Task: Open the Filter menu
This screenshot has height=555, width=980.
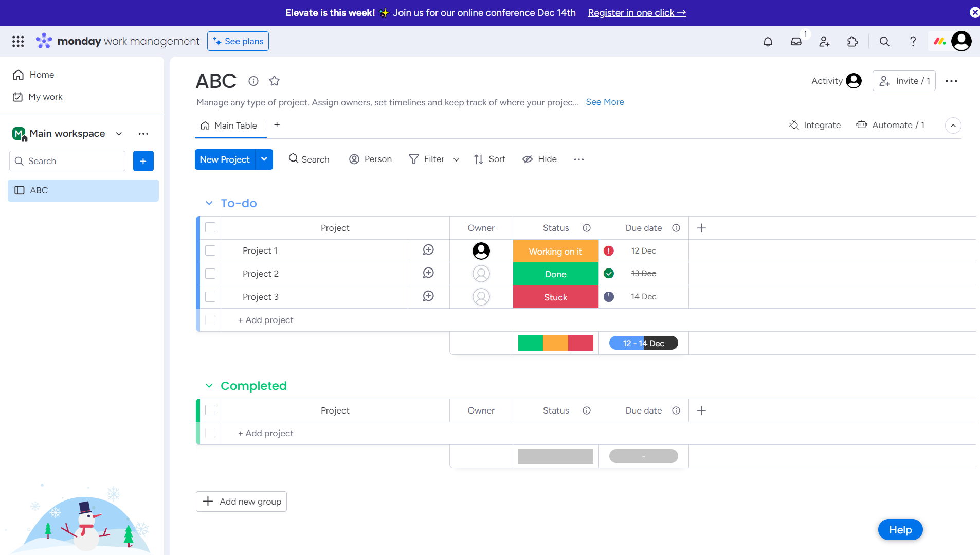Action: 427,159
